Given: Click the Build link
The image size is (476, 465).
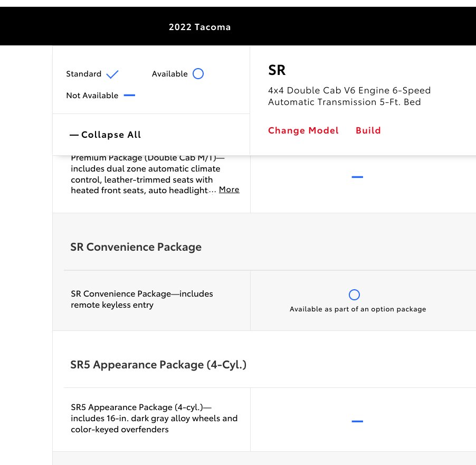Looking at the screenshot, I should [368, 130].
